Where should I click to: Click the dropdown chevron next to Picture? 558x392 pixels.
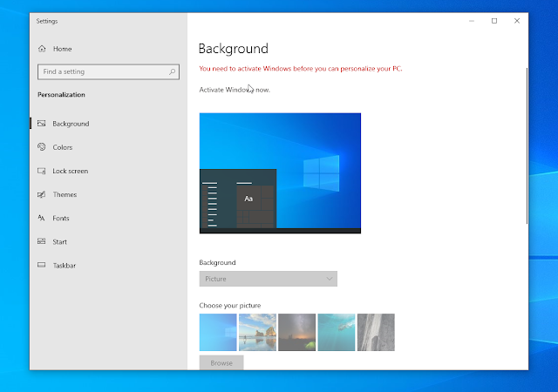pyautogui.click(x=330, y=279)
